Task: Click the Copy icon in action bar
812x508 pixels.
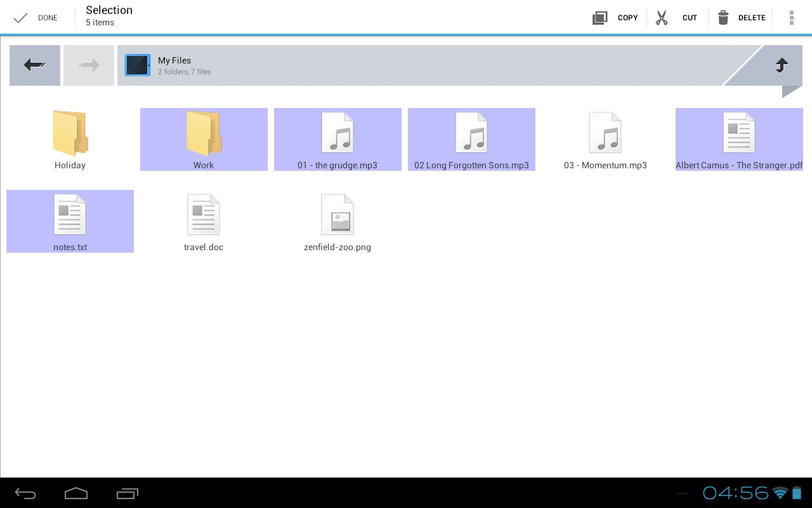Action: (599, 18)
